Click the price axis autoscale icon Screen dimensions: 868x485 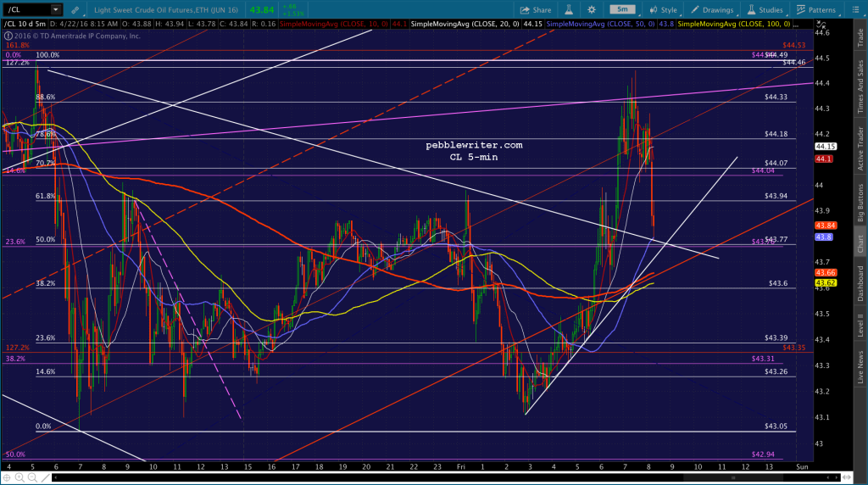pos(821,25)
